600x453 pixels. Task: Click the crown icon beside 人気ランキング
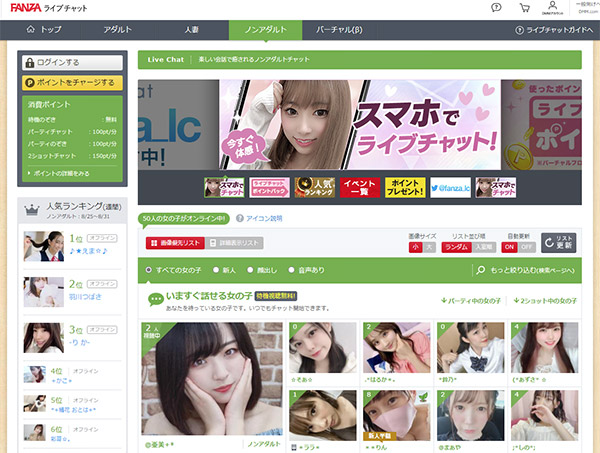[x=32, y=210]
